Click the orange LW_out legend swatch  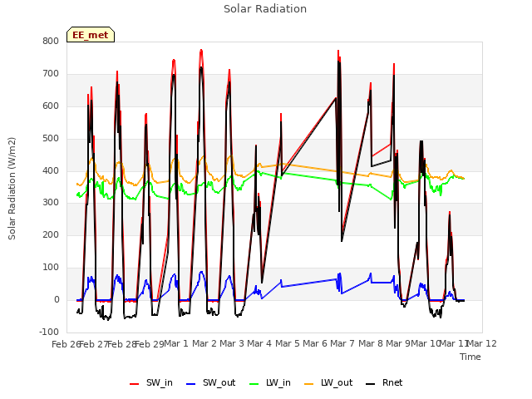coord(309,384)
